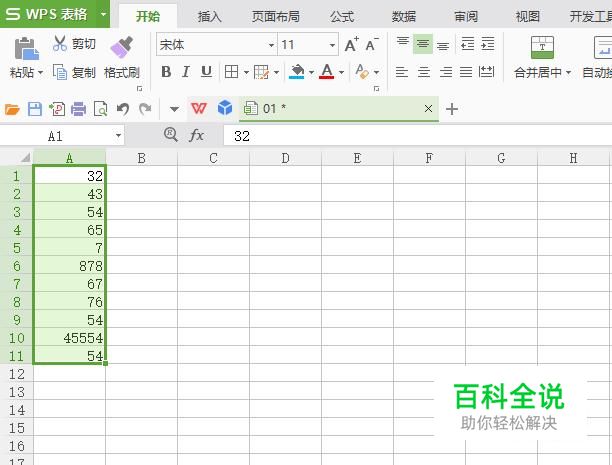Screen dimensions: 612x465
Task: Open the Name Box dropdown
Action: click(118, 136)
